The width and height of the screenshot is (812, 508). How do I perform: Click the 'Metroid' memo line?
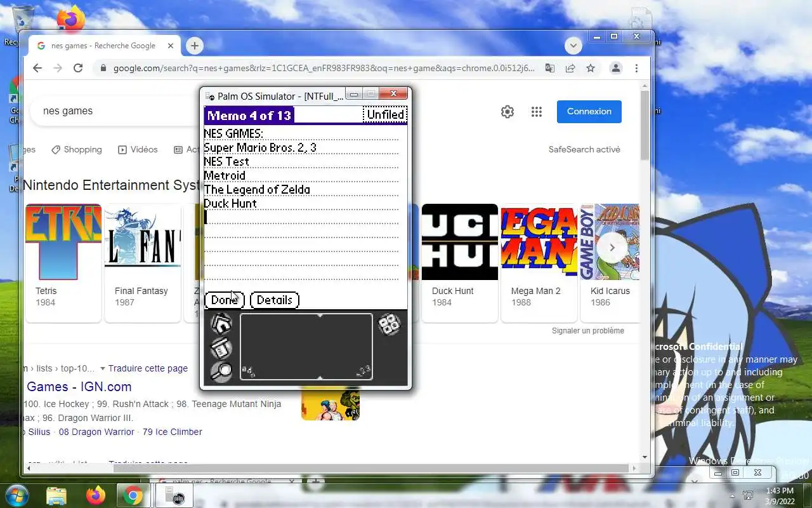point(225,175)
